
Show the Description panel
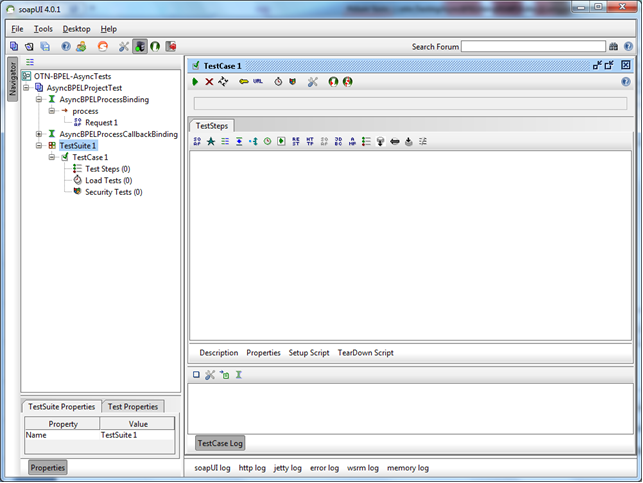point(219,353)
